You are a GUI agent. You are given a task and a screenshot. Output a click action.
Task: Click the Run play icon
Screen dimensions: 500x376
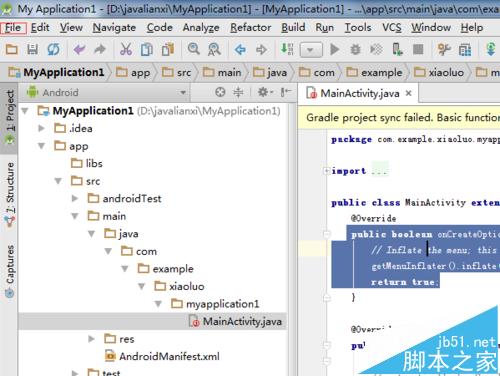click(x=334, y=50)
